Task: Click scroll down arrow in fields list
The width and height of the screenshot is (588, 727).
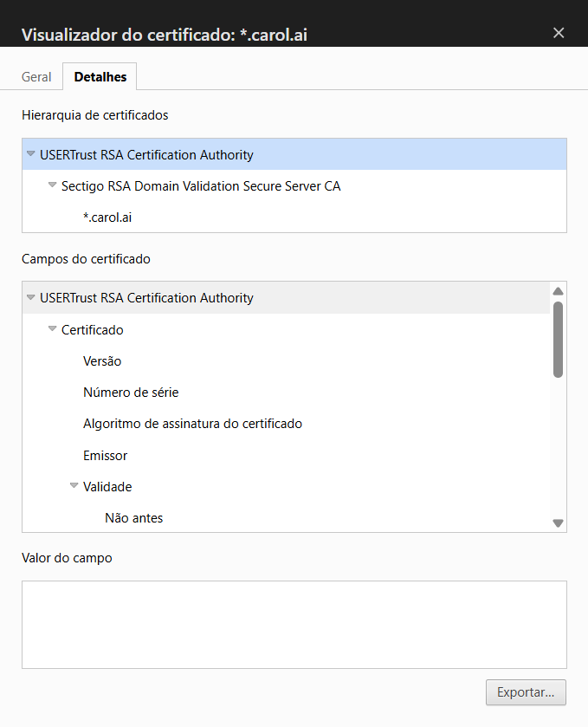Action: (559, 523)
